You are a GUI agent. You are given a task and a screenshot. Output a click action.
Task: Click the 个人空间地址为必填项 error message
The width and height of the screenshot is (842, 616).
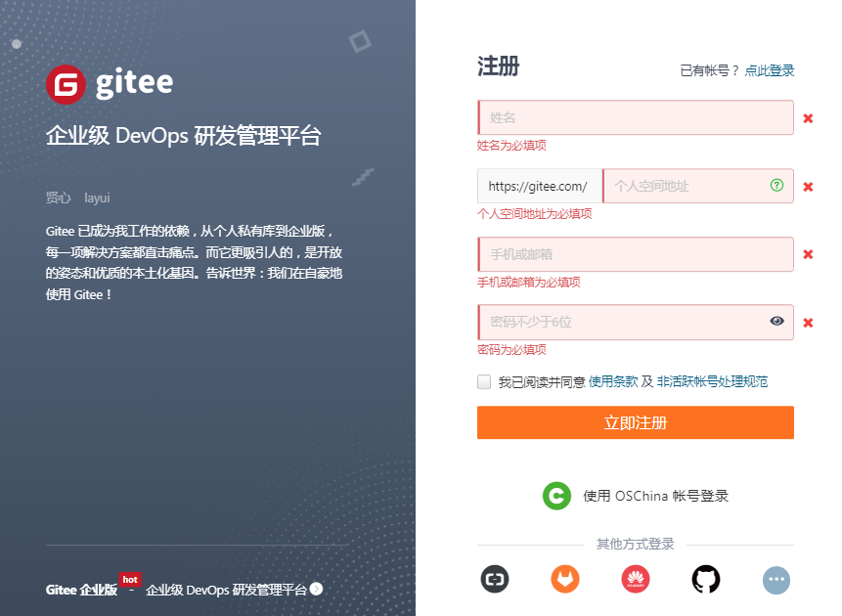coord(534,214)
